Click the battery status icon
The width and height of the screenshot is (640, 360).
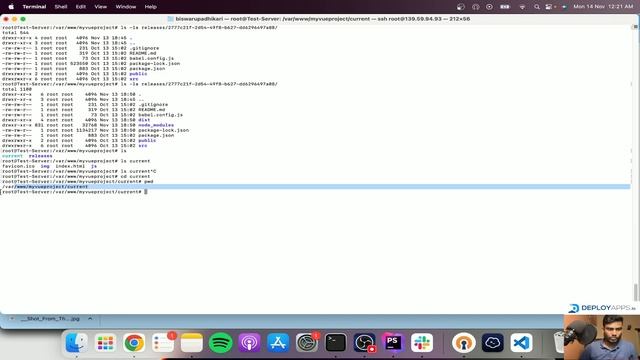click(x=505, y=7)
